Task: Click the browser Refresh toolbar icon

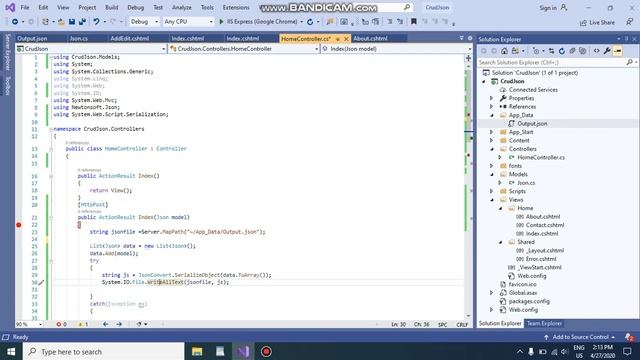Action: [310, 22]
